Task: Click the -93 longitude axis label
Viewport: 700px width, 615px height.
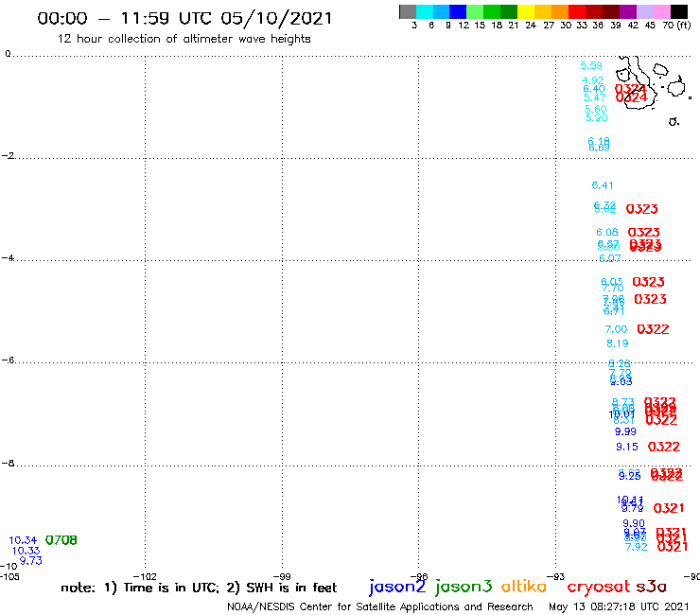Action: [x=556, y=576]
